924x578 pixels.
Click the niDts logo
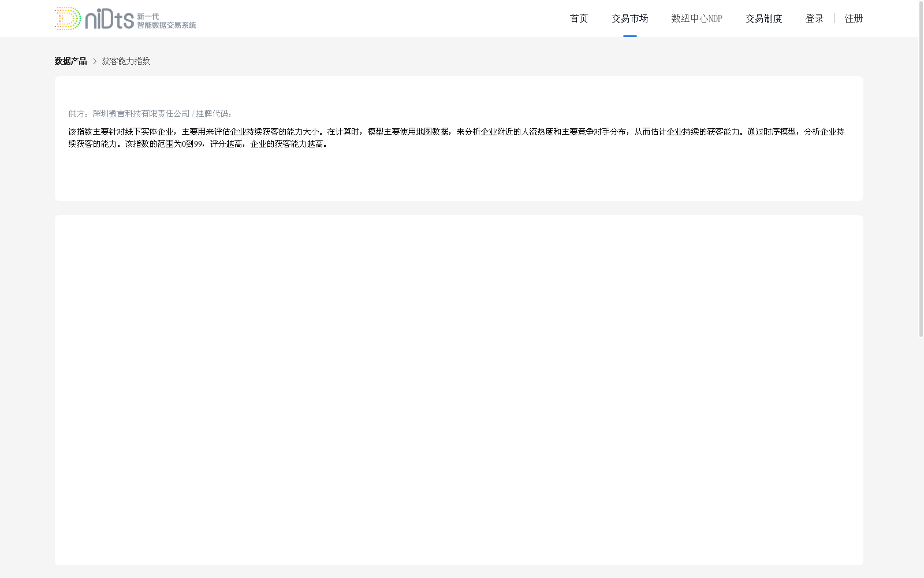[125, 18]
